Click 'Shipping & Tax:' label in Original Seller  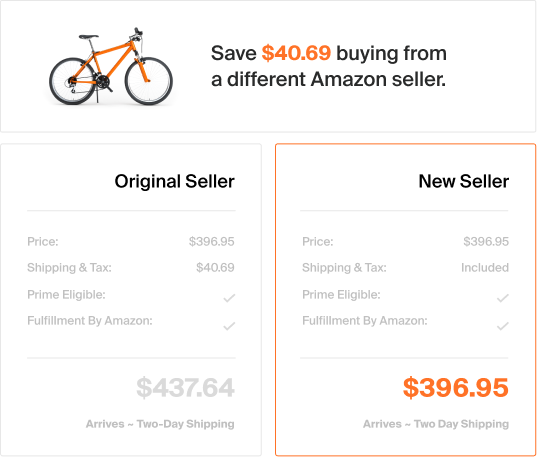(x=70, y=268)
